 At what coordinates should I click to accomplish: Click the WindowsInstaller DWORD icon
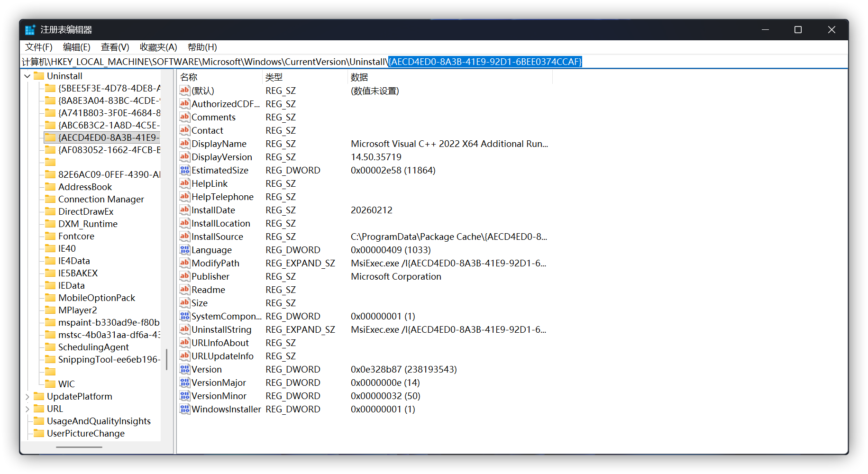click(x=184, y=409)
